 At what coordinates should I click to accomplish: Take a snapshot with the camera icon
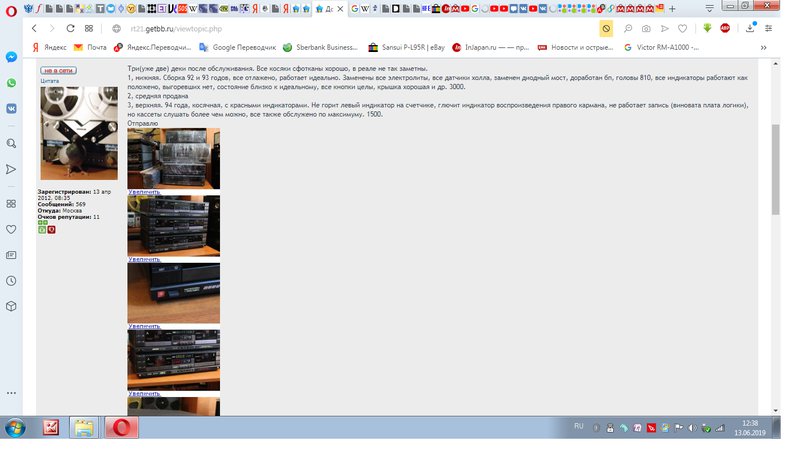646,29
